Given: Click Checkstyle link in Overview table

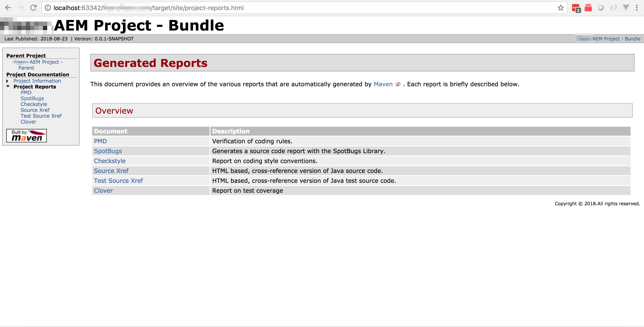Looking at the screenshot, I should 110,161.
